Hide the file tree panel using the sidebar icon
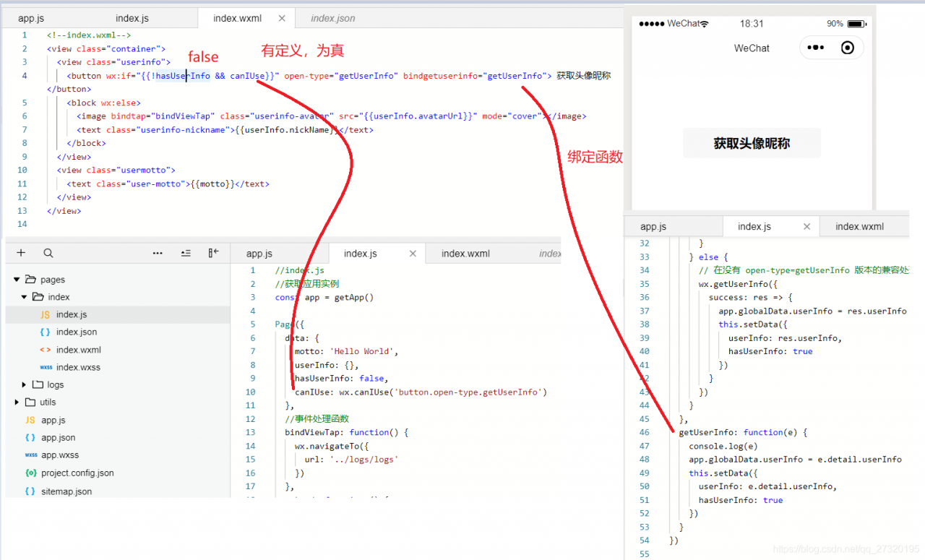925x560 pixels. point(213,253)
